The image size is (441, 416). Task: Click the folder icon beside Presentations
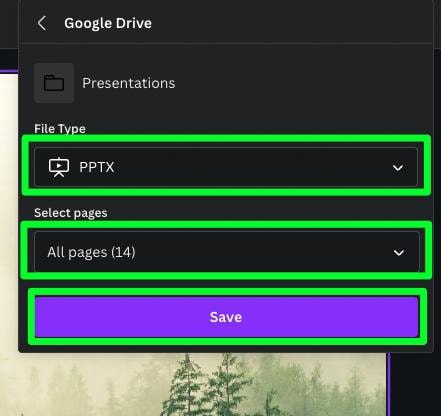coord(54,83)
